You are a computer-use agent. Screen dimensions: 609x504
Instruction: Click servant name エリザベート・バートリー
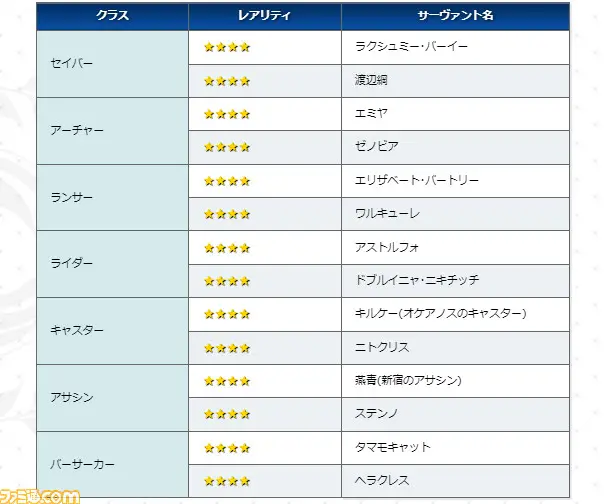point(417,181)
